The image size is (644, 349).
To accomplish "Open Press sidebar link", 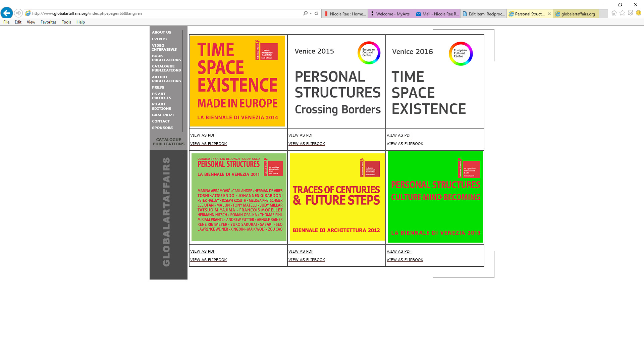I will coord(158,88).
